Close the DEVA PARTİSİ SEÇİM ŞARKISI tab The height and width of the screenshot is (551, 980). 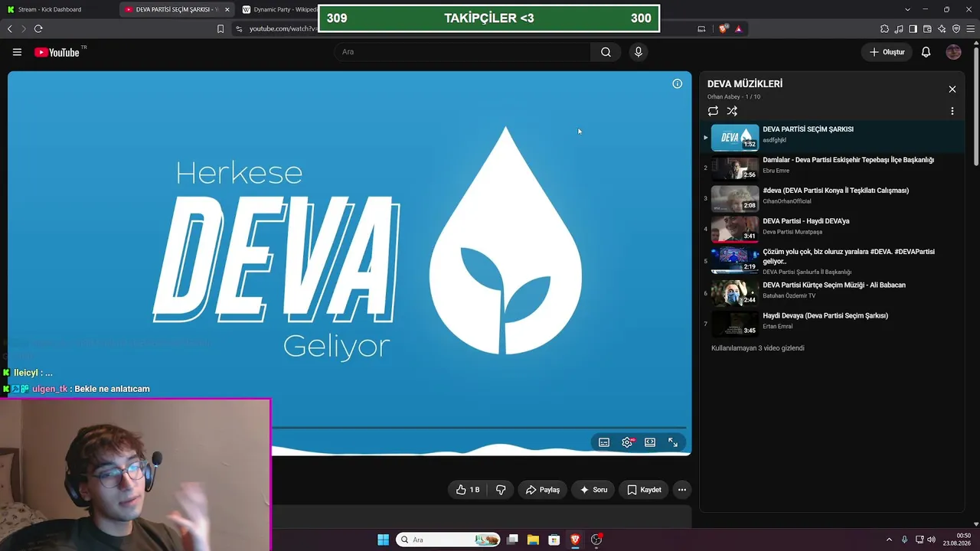(x=227, y=9)
